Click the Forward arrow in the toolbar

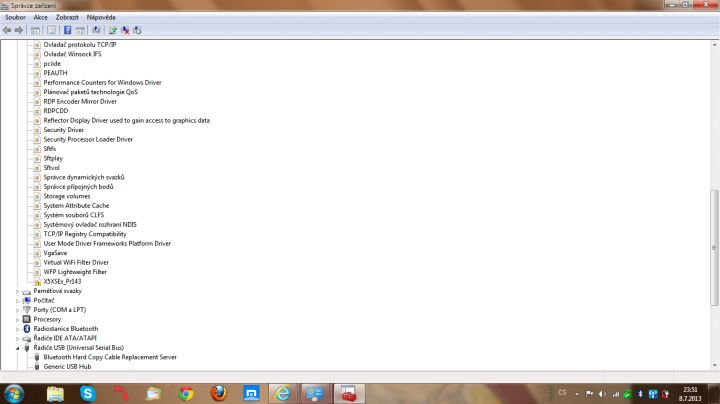tap(19, 30)
